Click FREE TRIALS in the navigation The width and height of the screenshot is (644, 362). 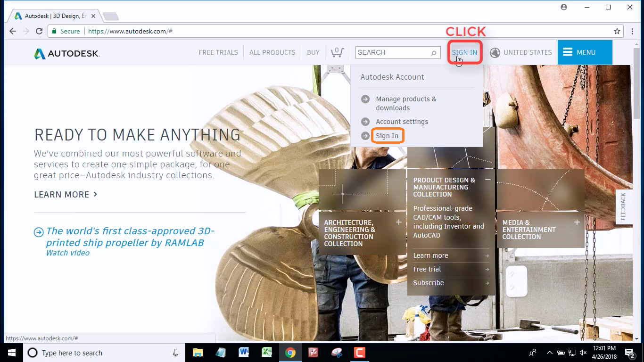[x=218, y=52]
